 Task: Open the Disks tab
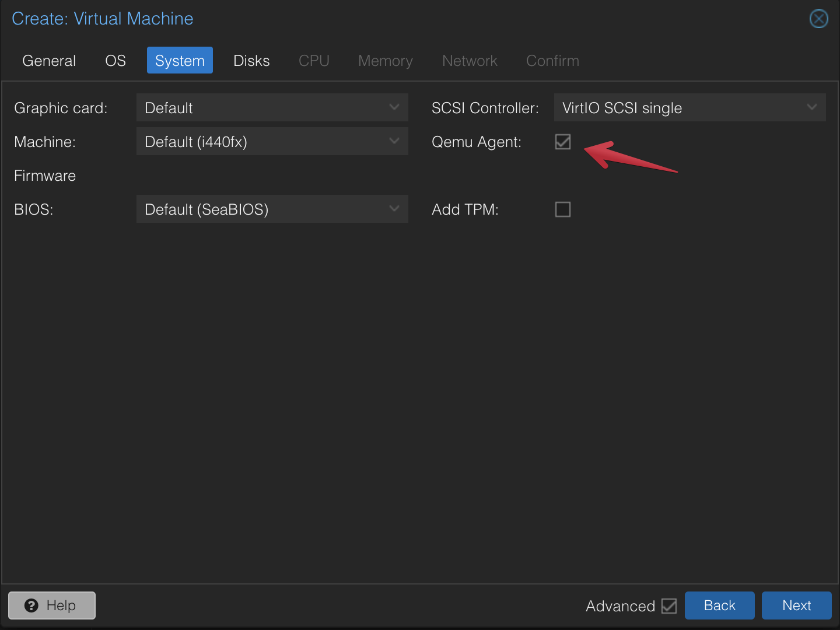[x=251, y=60]
